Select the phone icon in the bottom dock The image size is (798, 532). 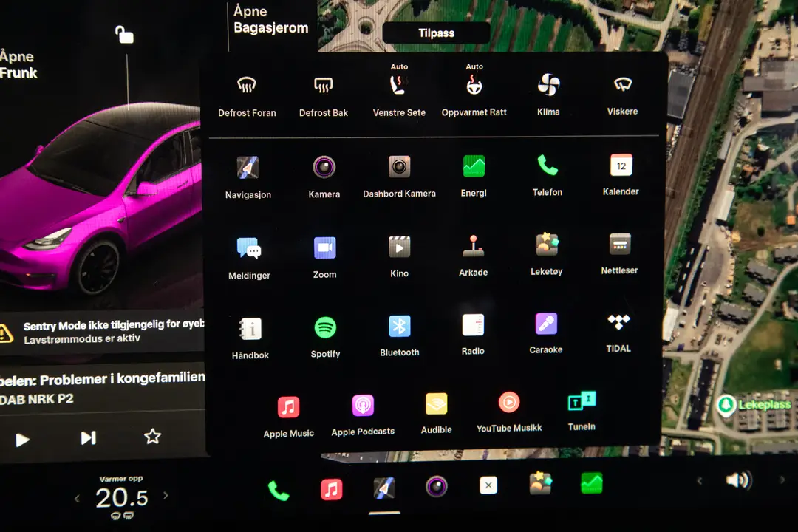(279, 488)
